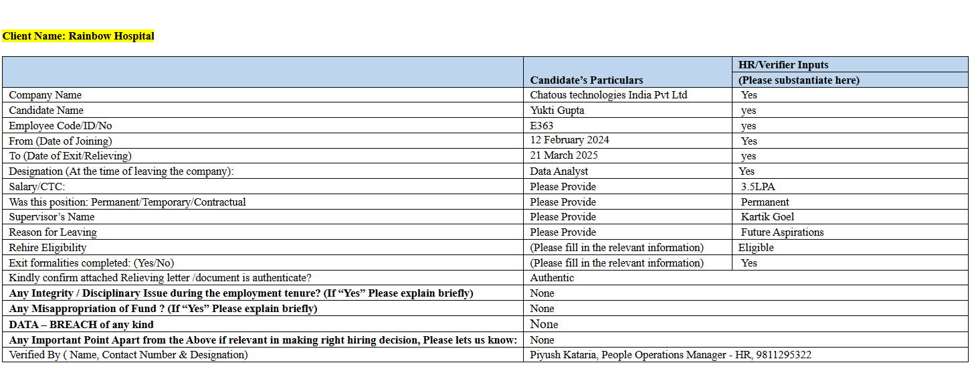
Task: Click the 'Chatous technologies India Pvt Ltd' cell
Action: pyautogui.click(x=608, y=95)
